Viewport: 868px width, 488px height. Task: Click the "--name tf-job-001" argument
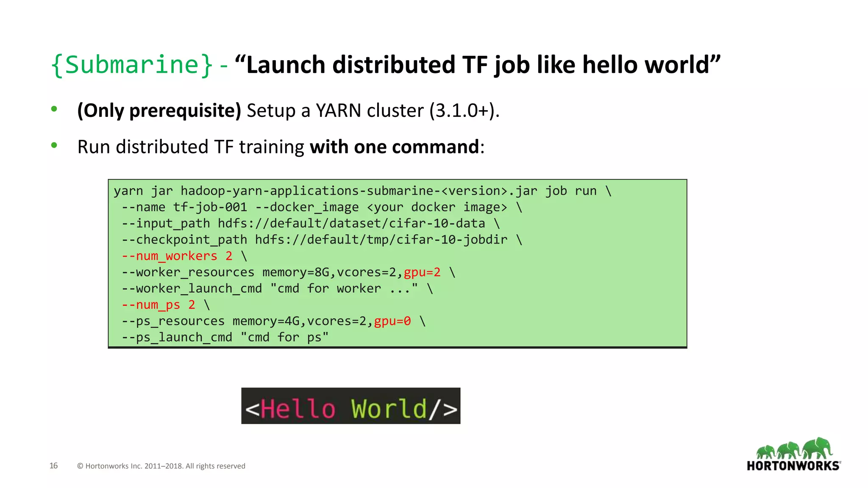(184, 207)
